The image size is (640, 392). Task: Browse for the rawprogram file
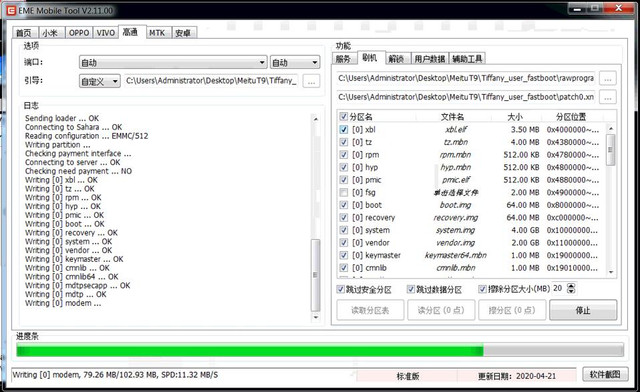[x=608, y=78]
